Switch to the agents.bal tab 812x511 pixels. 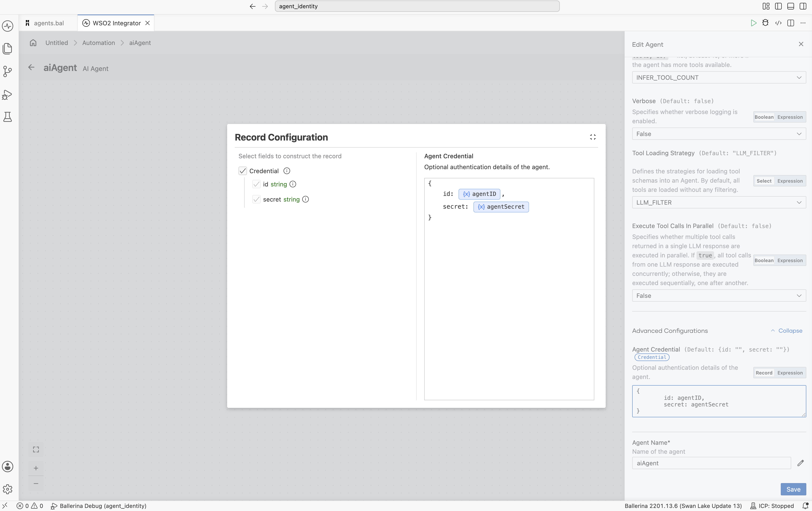(48, 23)
